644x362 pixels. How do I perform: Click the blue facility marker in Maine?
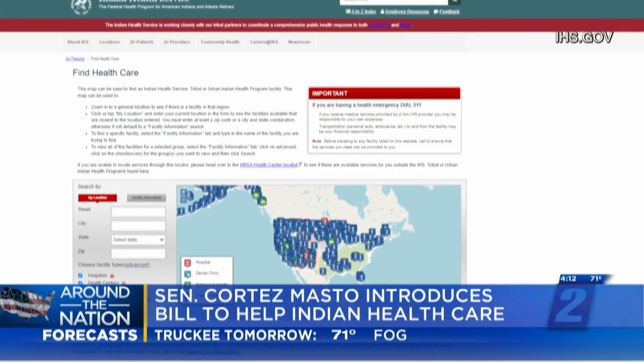tap(385, 229)
